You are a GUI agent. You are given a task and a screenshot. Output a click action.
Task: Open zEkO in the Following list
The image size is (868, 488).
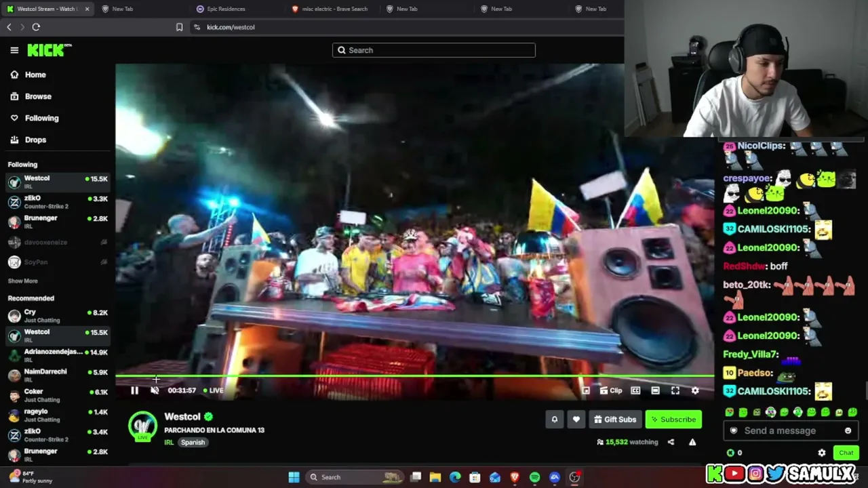(x=58, y=202)
